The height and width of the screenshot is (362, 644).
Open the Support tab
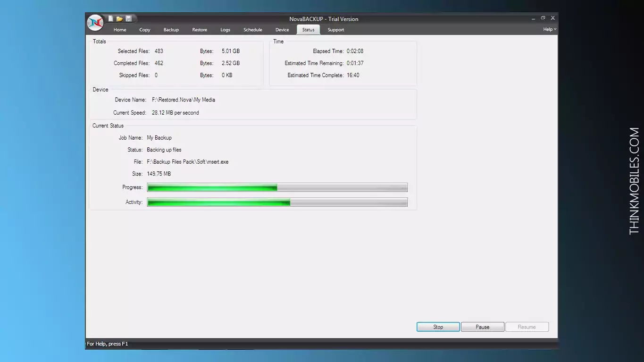click(x=336, y=30)
